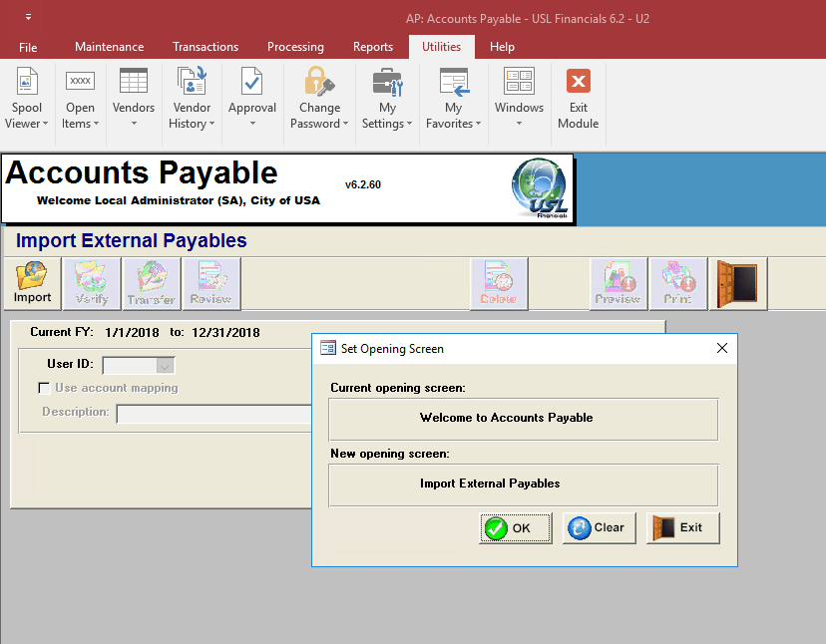
Task: Expand the Windows dropdown arrow
Action: pyautogui.click(x=519, y=124)
